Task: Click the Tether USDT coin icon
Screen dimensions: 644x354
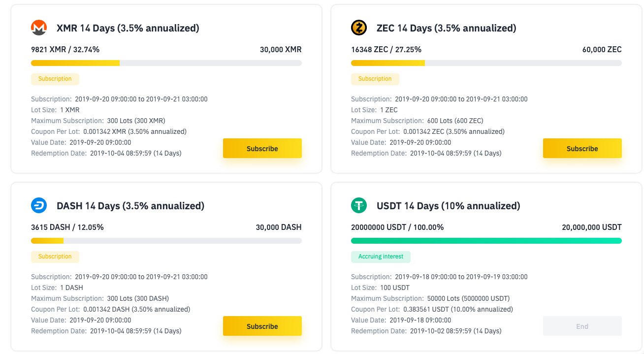Action: (359, 206)
